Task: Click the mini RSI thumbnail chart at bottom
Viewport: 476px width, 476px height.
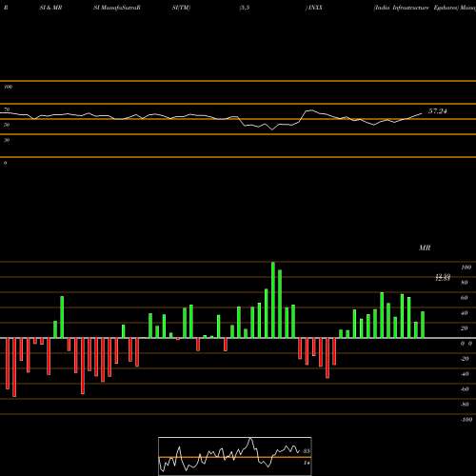Action: coord(235,456)
